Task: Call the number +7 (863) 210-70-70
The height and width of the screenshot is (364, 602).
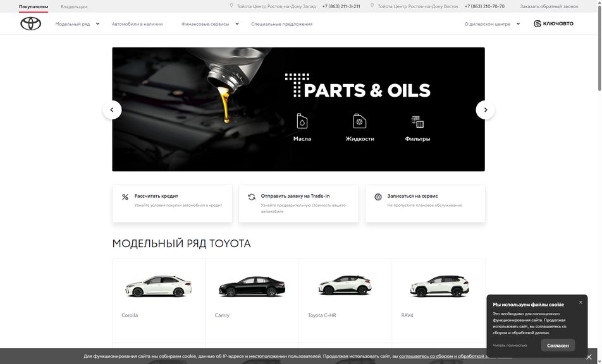Action: coord(484,6)
